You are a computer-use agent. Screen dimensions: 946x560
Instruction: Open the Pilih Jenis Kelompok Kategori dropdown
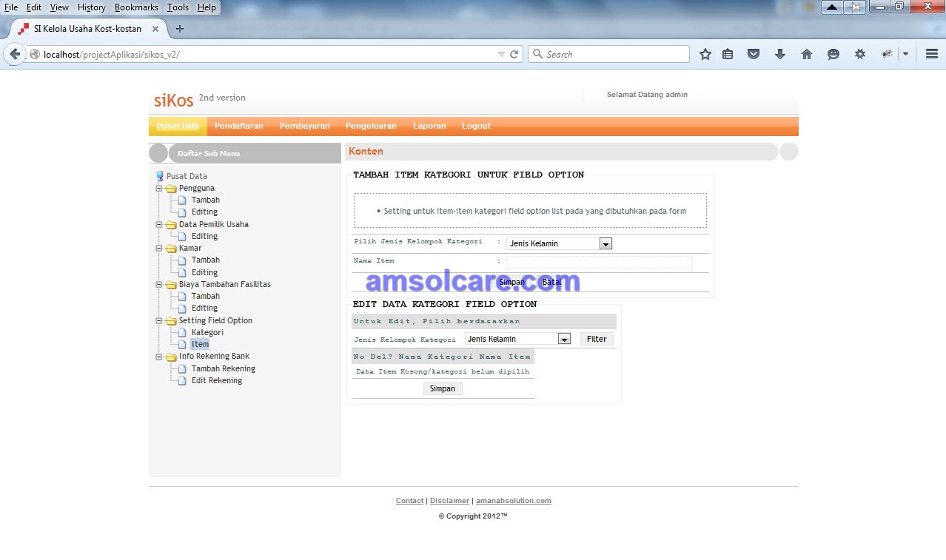559,243
